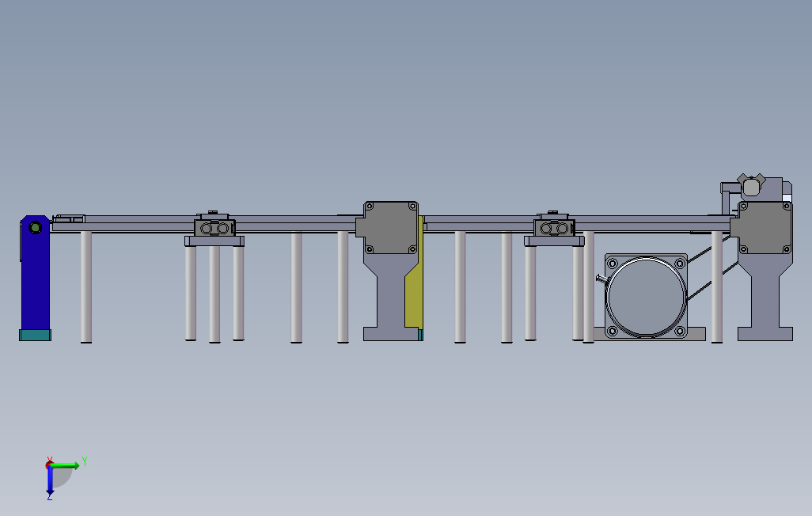Select the center gray square housing block
Image resolution: width=812 pixels, height=516 pixels.
[x=389, y=227]
